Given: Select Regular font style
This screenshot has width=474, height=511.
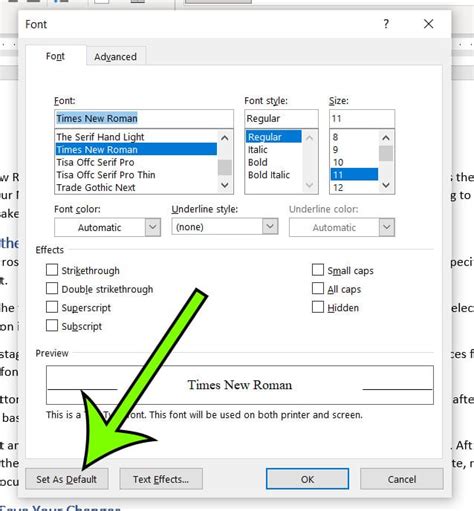Looking at the screenshot, I should [x=274, y=137].
